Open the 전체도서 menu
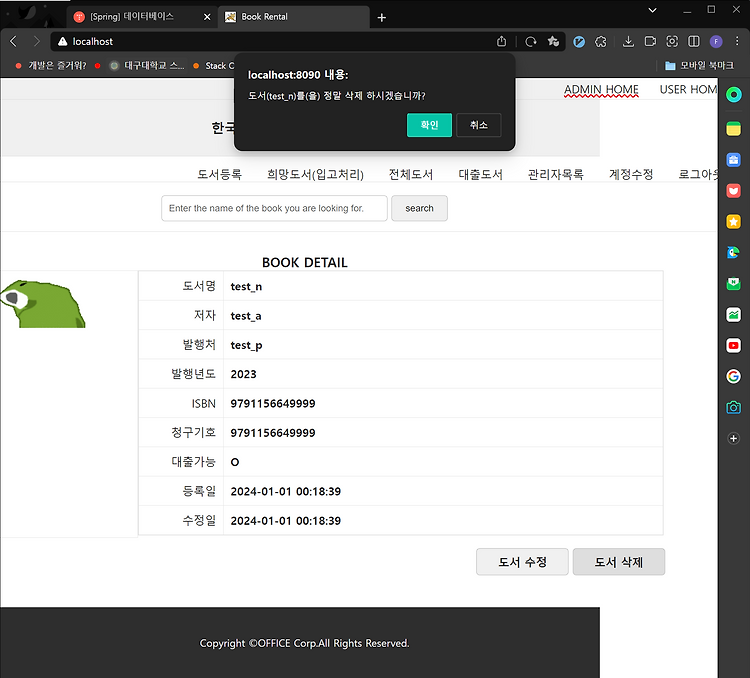The image size is (750, 678). (x=411, y=174)
